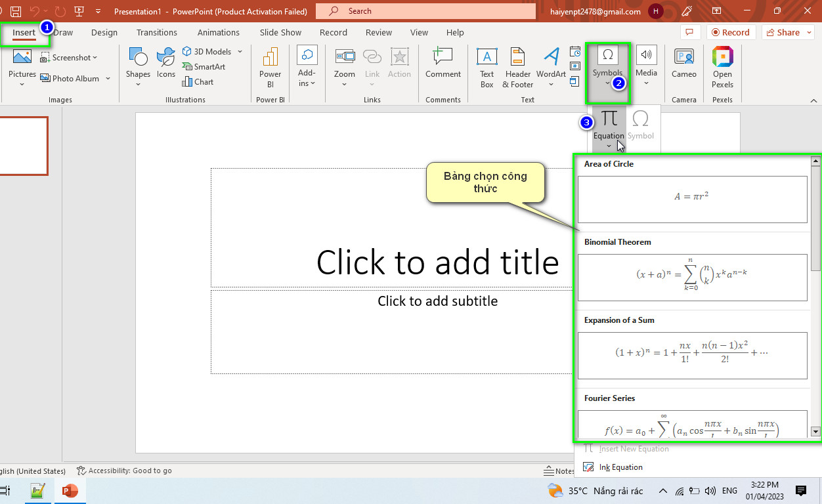Image resolution: width=822 pixels, height=504 pixels.
Task: Click the Ink Equation option
Action: (x=613, y=467)
